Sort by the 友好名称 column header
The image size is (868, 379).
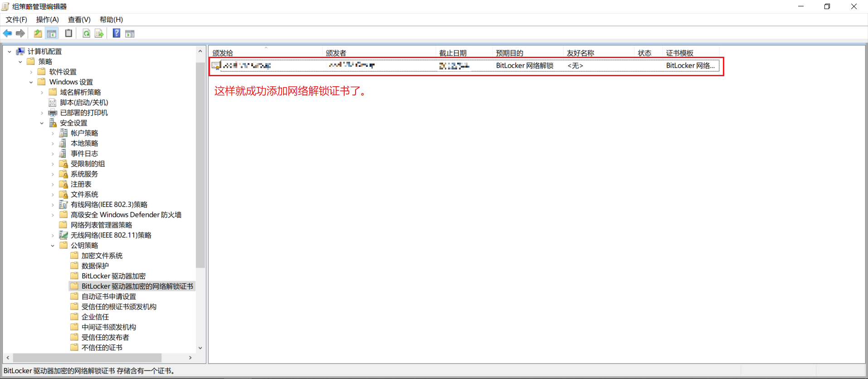pyautogui.click(x=599, y=53)
